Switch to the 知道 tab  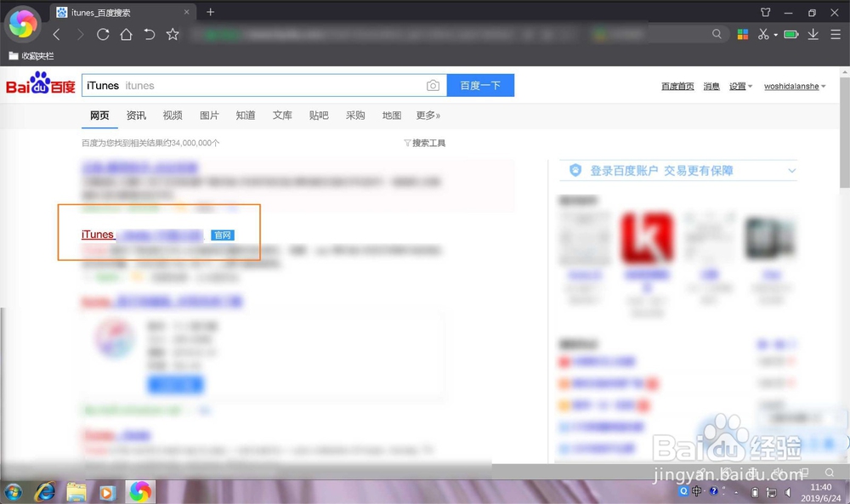tap(246, 116)
